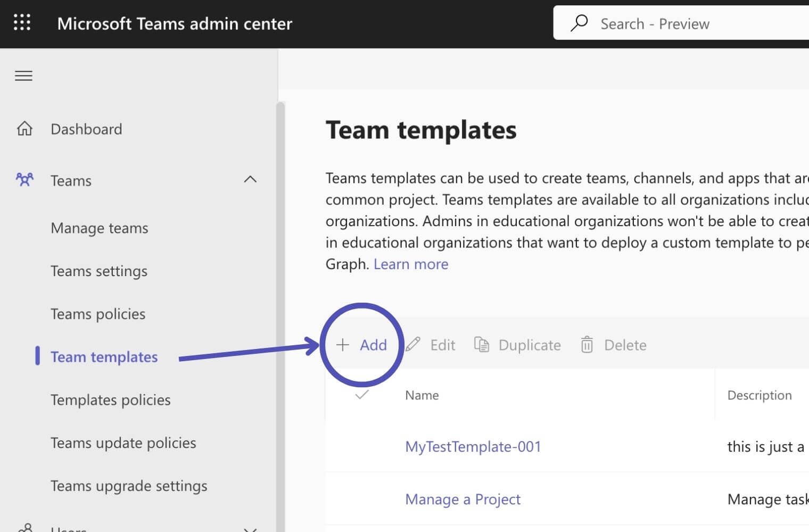
Task: Expand the Users section chevron
Action: pos(250,530)
